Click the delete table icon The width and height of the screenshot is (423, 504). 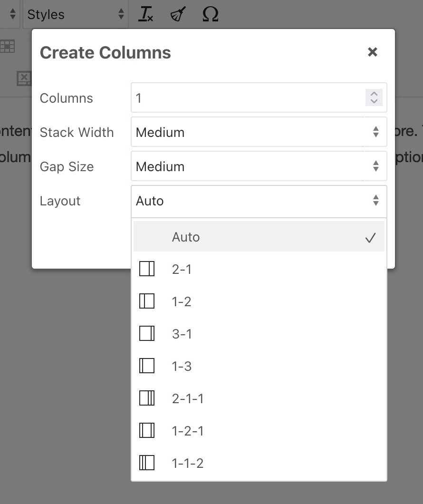(x=24, y=78)
